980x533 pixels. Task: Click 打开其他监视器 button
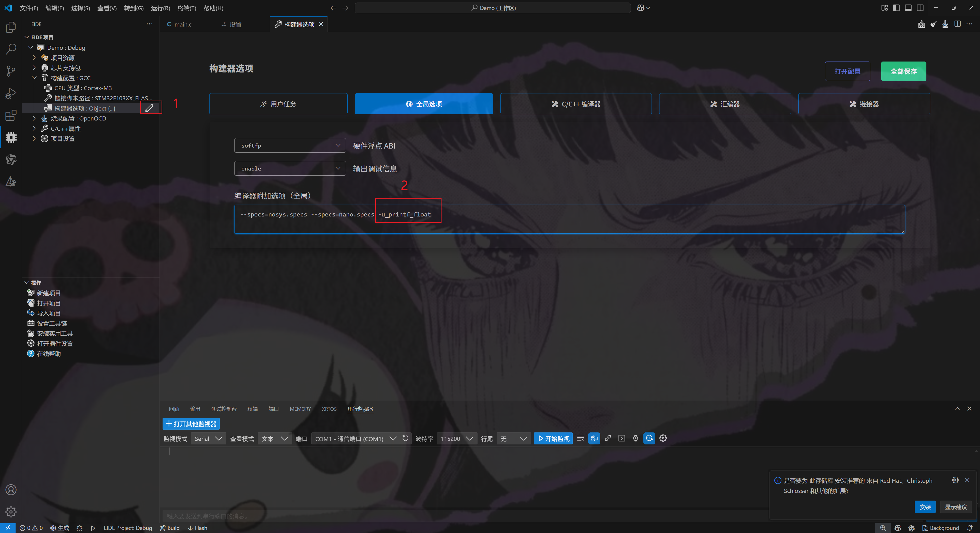(x=191, y=424)
